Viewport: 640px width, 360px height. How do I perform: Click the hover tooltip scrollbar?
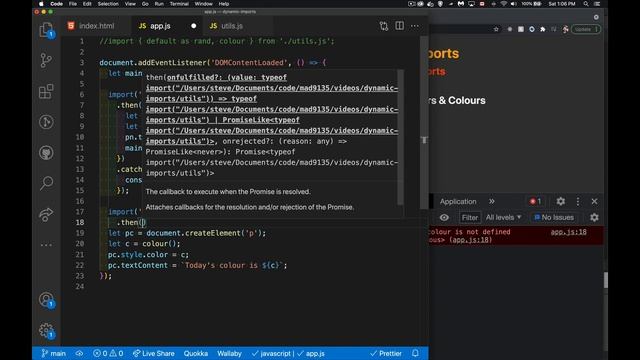point(400,137)
